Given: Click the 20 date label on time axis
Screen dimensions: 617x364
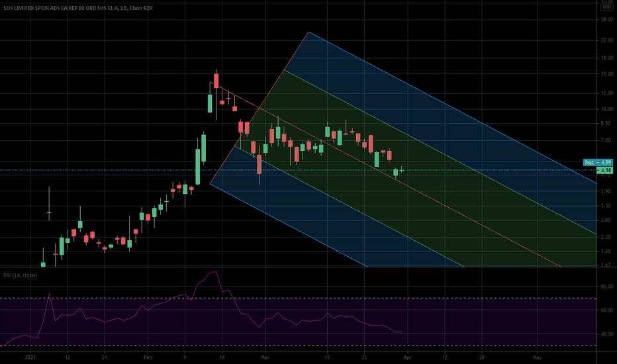Looking at the screenshot, I should pyautogui.click(x=482, y=357).
